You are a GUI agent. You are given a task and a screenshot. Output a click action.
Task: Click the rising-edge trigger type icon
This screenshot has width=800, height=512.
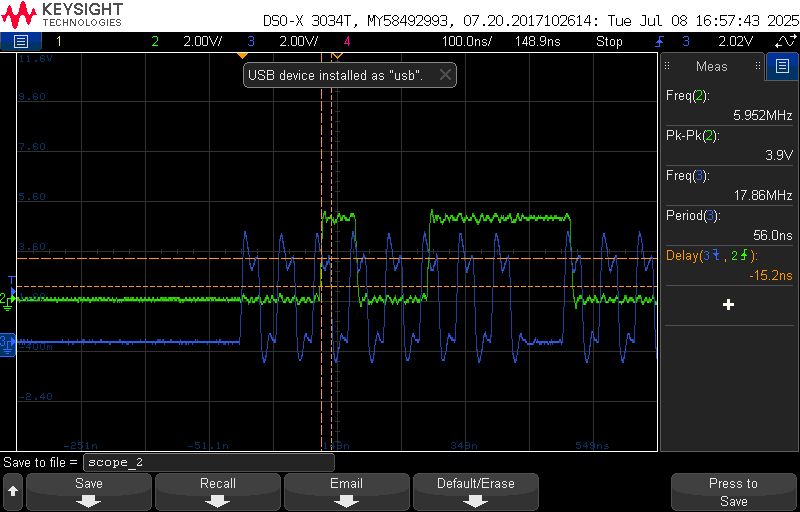660,41
